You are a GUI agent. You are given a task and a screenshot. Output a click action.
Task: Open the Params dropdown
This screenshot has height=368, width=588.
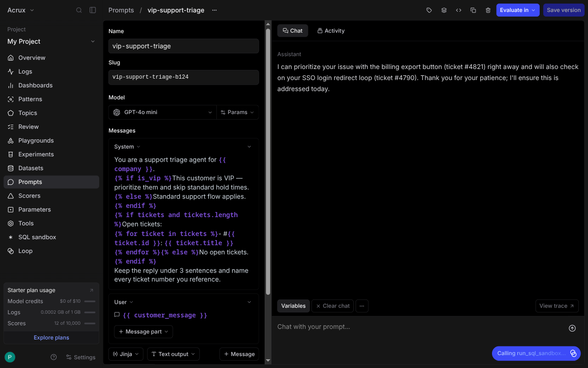pyautogui.click(x=237, y=112)
